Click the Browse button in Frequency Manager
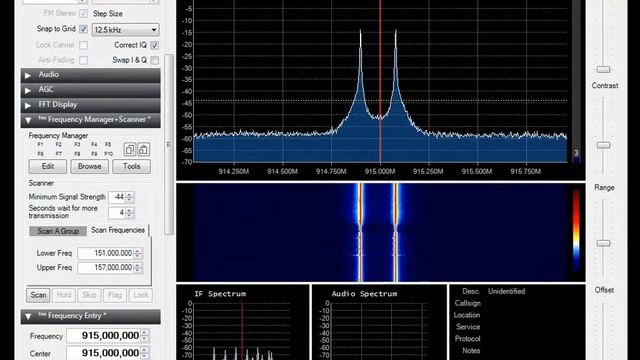This screenshot has height=360, width=640. 89,167
